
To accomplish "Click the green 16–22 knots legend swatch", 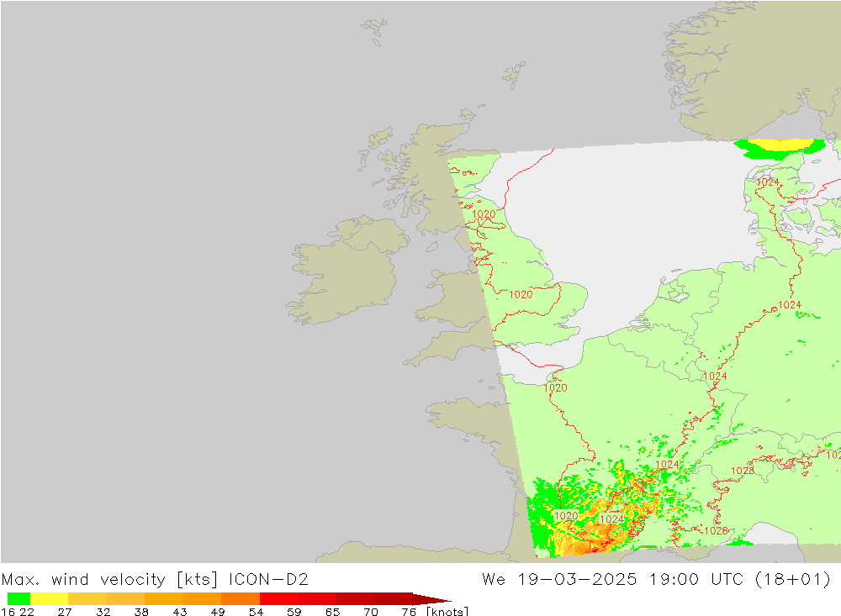I will [x=19, y=599].
